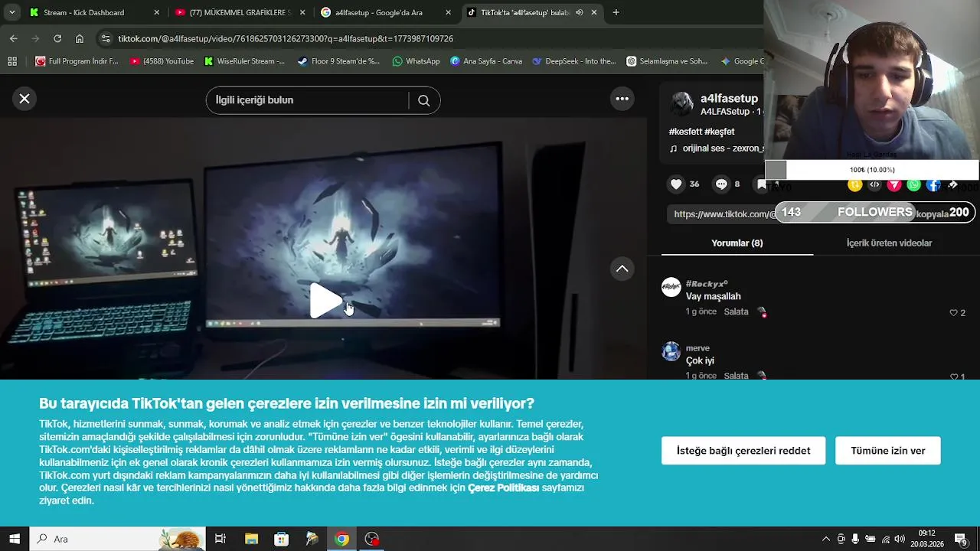Open Task View on the taskbar
Screen dimensions: 980x551
click(220, 539)
